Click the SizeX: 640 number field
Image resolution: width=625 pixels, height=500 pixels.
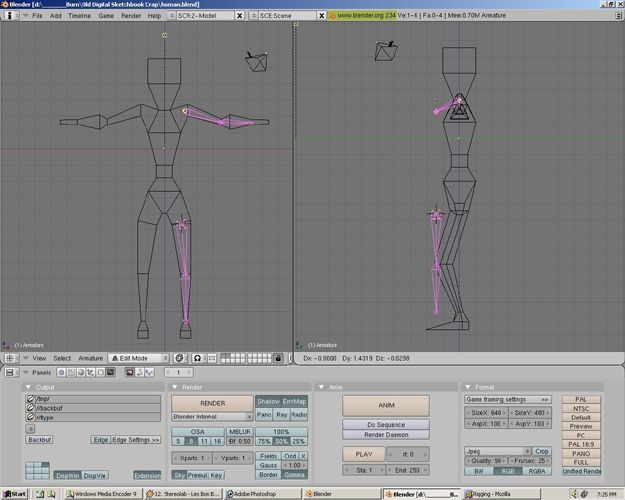tap(486, 413)
